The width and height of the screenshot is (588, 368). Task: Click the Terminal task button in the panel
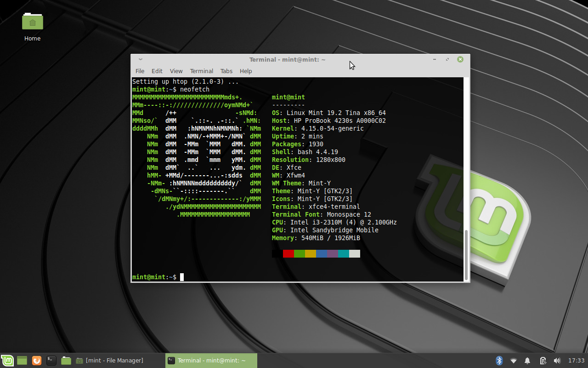[x=211, y=361]
